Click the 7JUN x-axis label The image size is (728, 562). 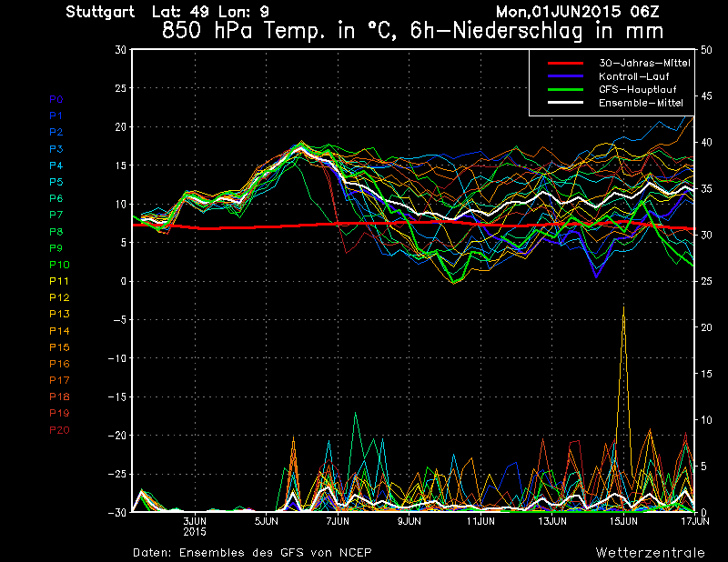338,522
